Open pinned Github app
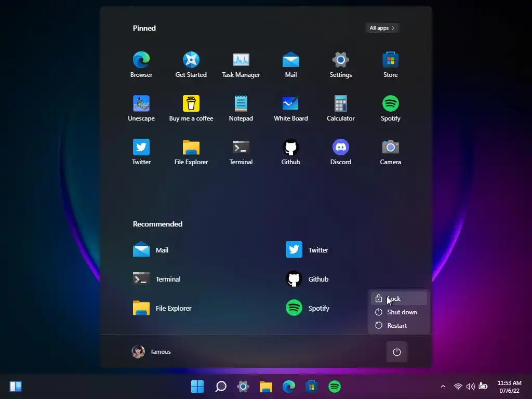The image size is (532, 399). (291, 152)
